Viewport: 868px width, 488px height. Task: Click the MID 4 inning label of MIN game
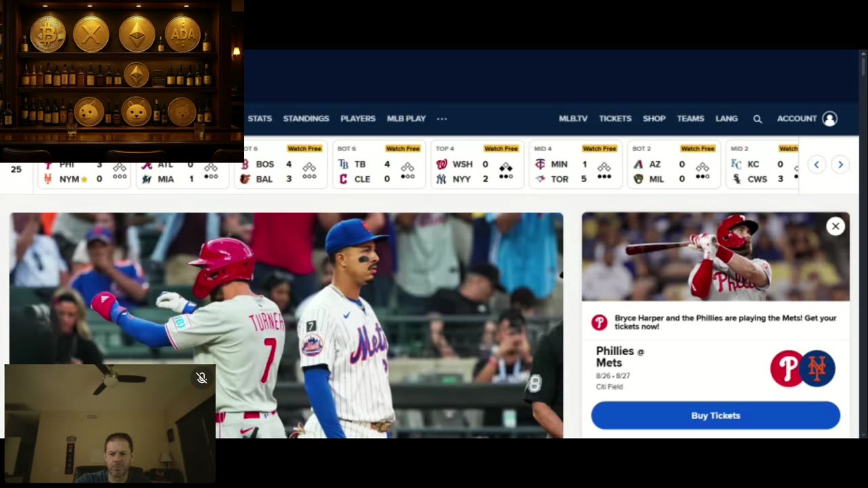(543, 148)
